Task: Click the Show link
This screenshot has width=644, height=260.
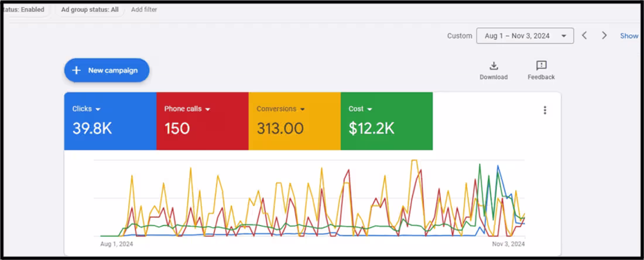Action: (x=629, y=36)
